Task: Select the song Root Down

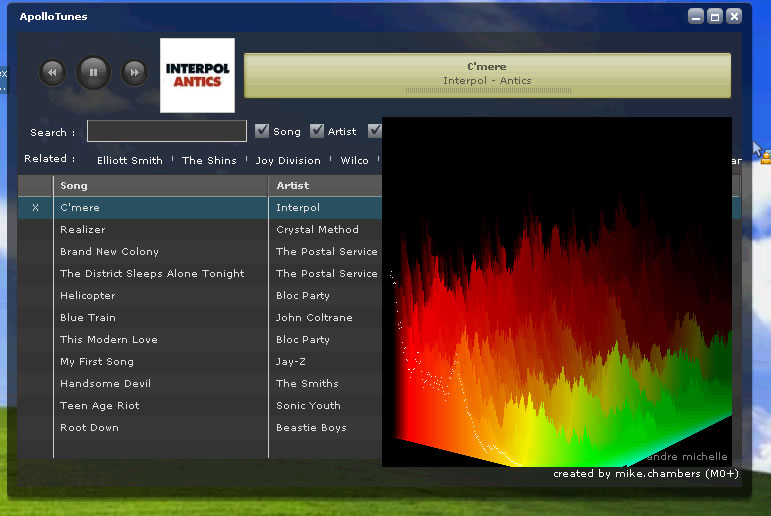Action: pos(89,428)
